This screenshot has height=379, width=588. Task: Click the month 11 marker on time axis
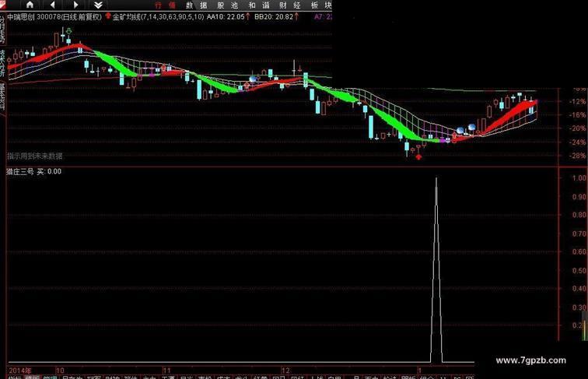tap(166, 370)
